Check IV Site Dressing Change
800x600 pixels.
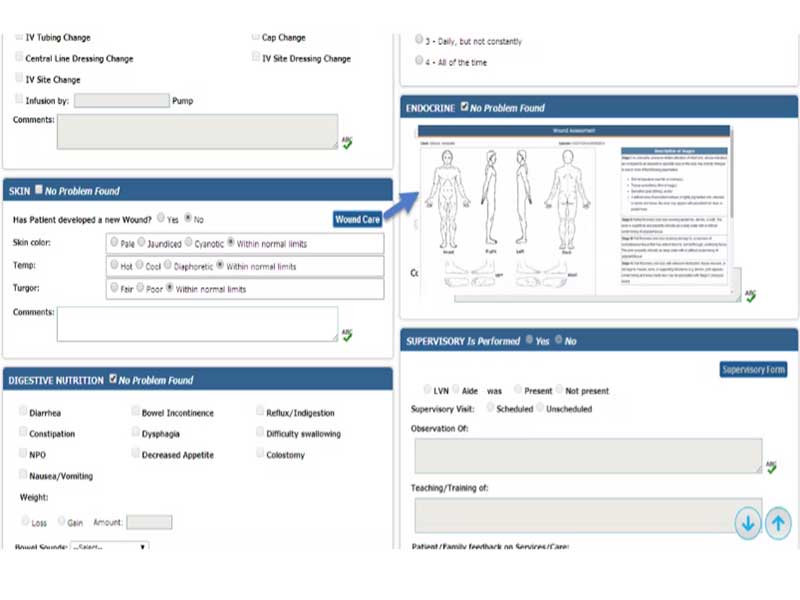click(x=256, y=56)
